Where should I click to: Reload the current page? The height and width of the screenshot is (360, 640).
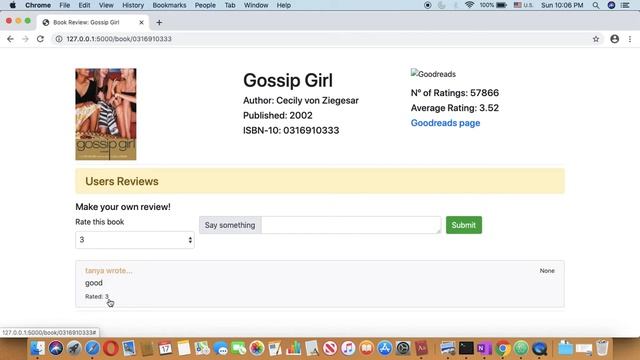[40, 39]
